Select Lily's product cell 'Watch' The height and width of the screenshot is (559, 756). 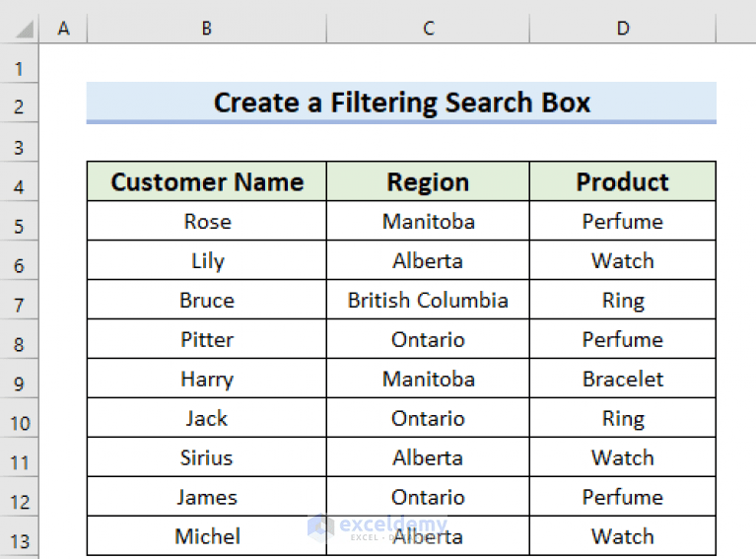623,261
